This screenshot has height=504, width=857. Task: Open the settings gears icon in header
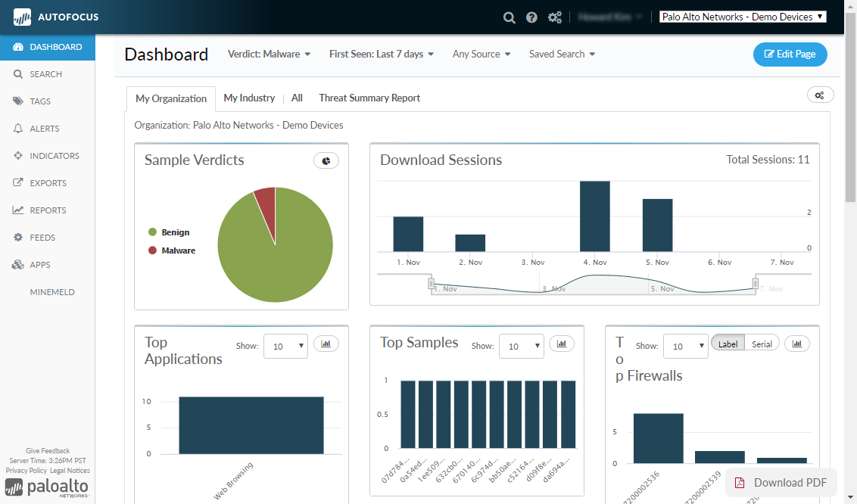coord(555,17)
